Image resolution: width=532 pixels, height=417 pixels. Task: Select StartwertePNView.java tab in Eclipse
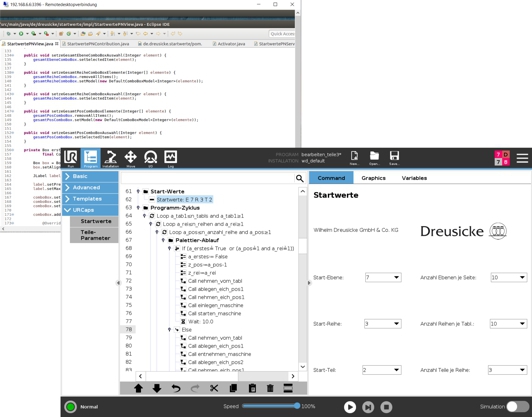[30, 44]
